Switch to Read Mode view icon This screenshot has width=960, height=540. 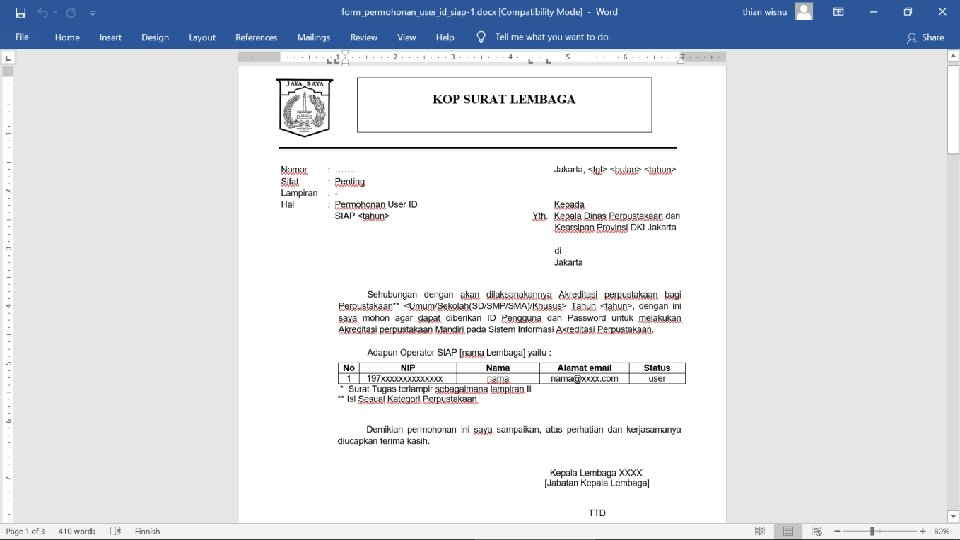[x=760, y=531]
